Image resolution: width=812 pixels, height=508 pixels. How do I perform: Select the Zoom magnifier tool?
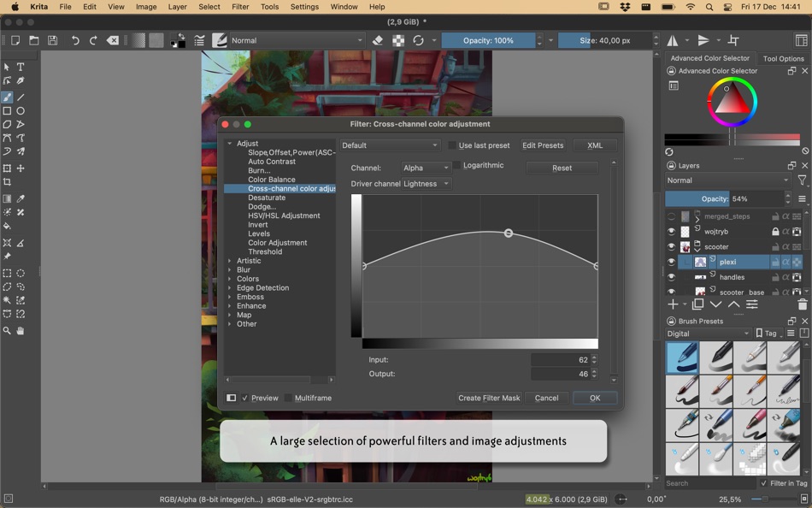coord(7,331)
